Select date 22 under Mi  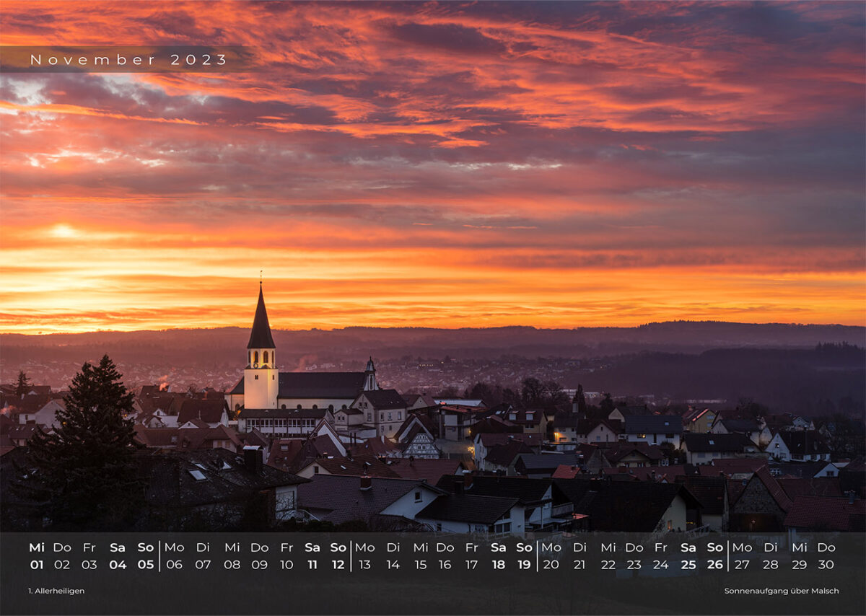tap(608, 565)
